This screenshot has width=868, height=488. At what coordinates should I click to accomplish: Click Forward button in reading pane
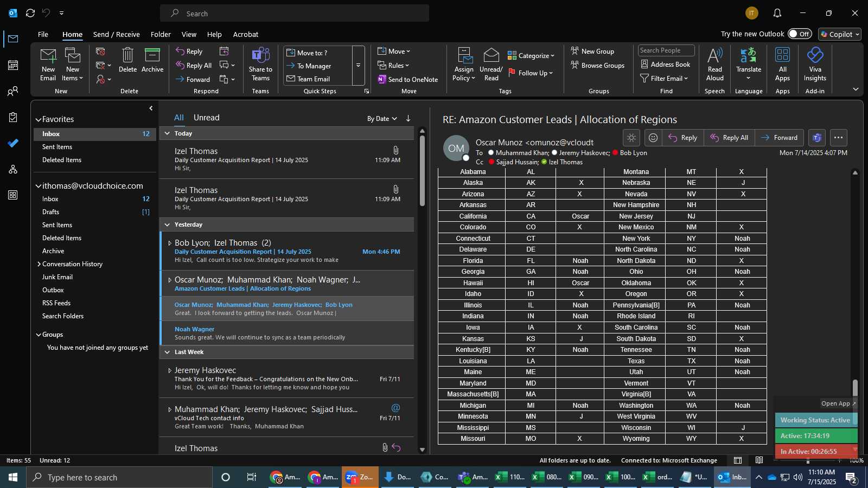779,138
